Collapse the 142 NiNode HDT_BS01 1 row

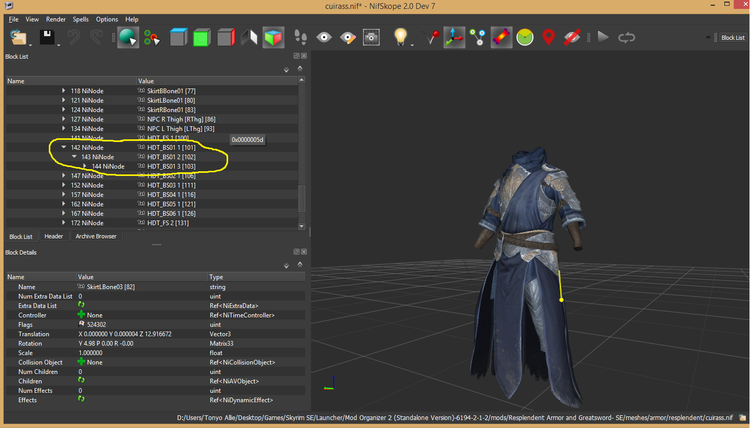click(x=63, y=147)
